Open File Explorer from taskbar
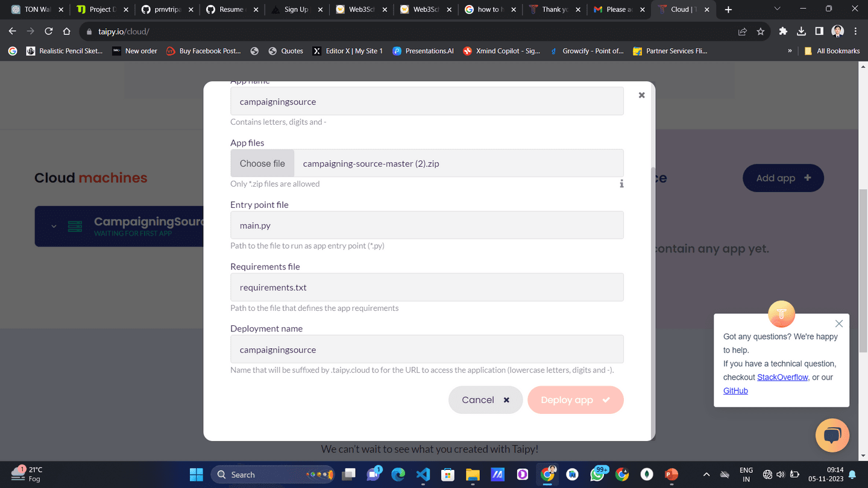 click(472, 475)
